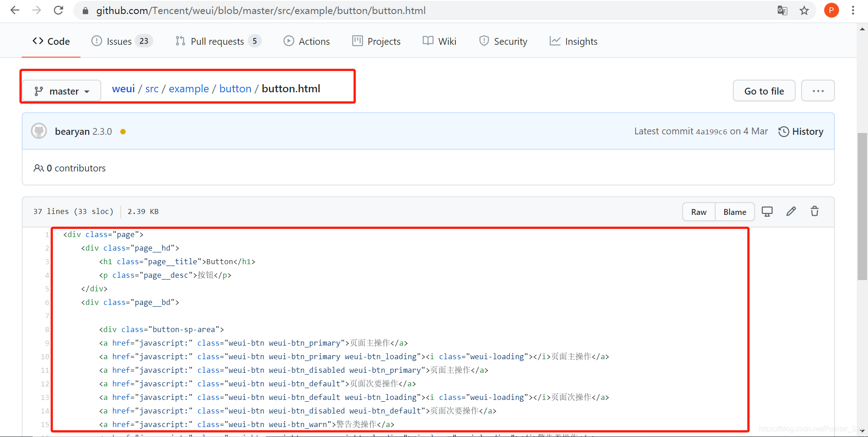Image resolution: width=868 pixels, height=437 pixels.
Task: Click the Pull requests count badge 5
Action: point(255,41)
